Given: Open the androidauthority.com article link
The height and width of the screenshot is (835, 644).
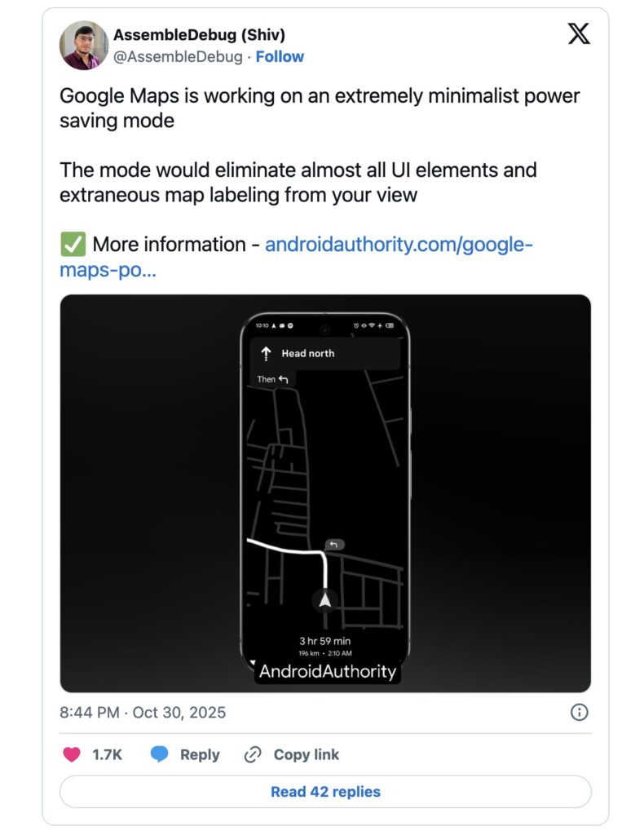Looking at the screenshot, I should (x=398, y=245).
